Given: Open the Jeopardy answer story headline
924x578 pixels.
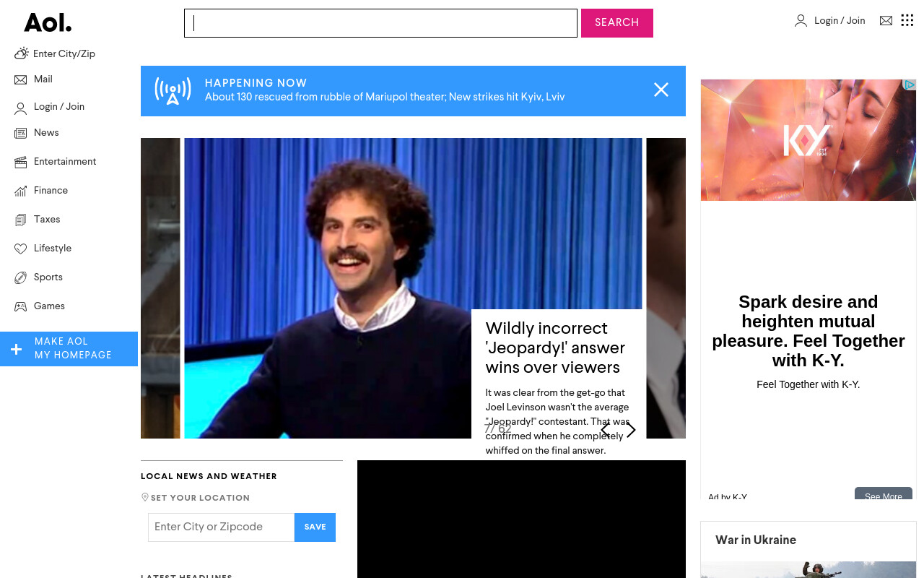Looking at the screenshot, I should click(556, 348).
